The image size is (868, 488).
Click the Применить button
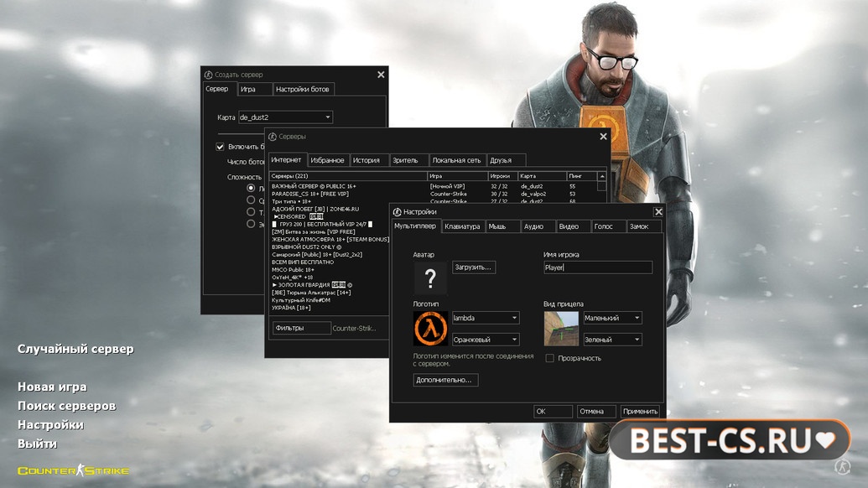(x=640, y=411)
